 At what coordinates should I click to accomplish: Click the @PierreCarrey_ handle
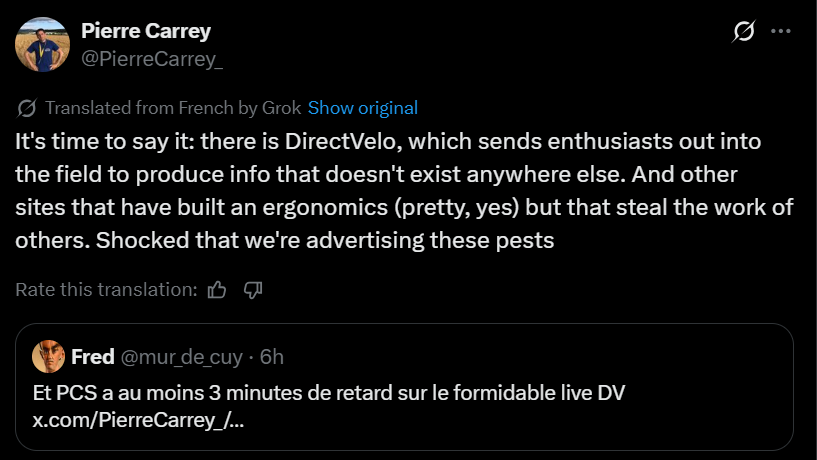point(151,59)
